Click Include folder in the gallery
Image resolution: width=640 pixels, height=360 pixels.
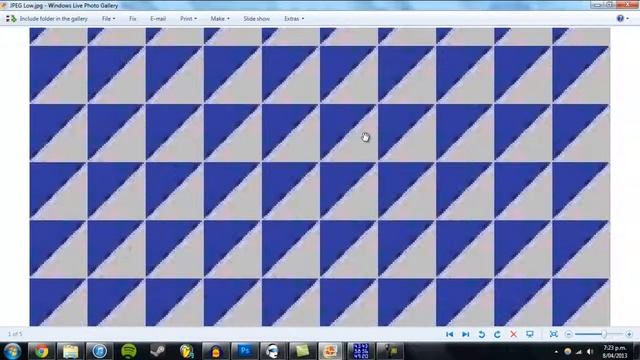coord(47,19)
